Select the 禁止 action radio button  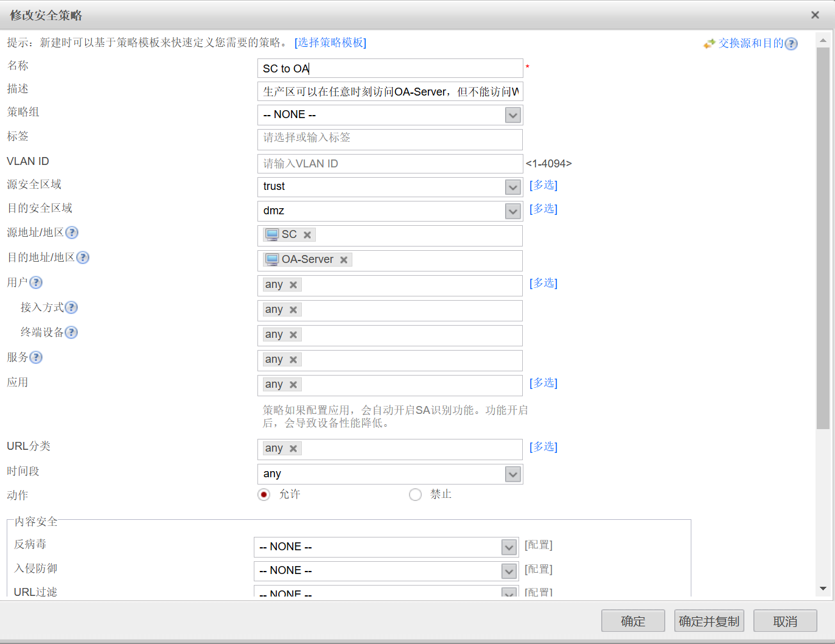[415, 495]
